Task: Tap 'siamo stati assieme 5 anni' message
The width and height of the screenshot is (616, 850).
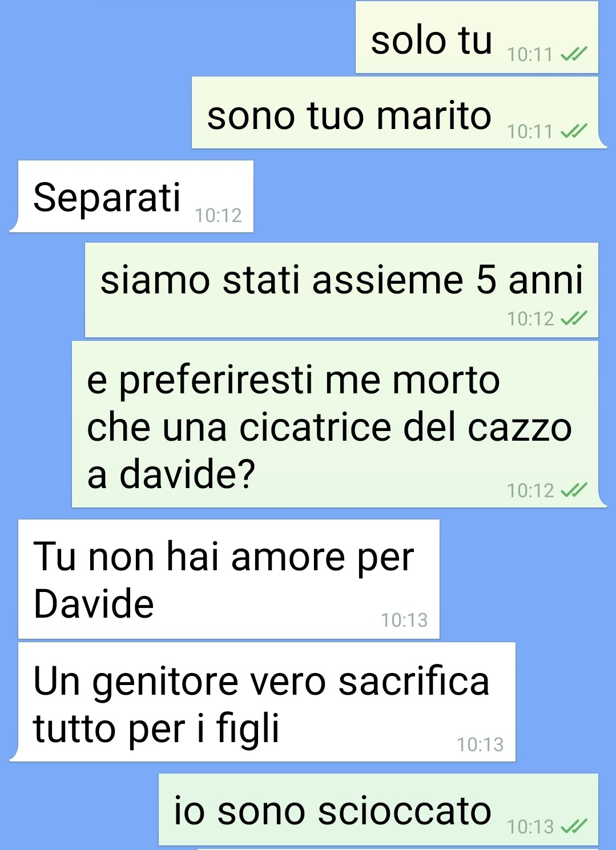Action: (341, 290)
